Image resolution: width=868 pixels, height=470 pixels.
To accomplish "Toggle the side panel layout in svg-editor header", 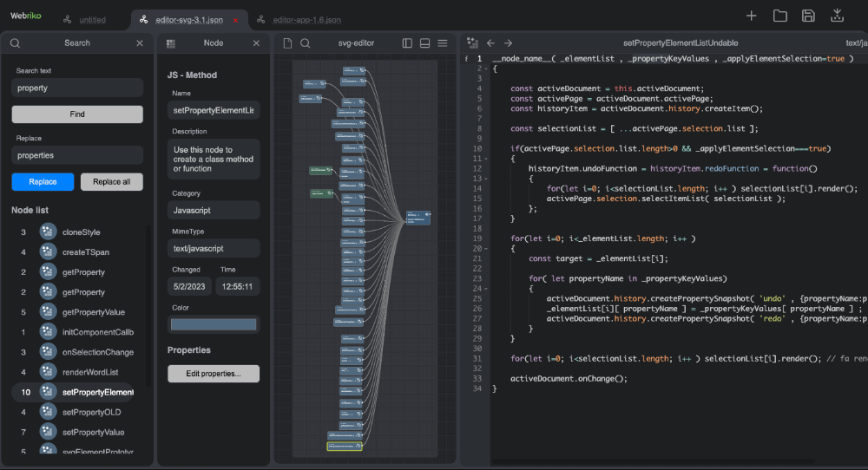I will pos(407,43).
